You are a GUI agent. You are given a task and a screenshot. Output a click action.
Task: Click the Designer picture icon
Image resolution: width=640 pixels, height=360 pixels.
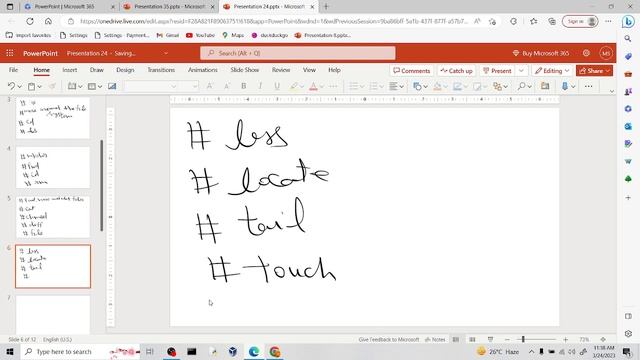point(112,86)
